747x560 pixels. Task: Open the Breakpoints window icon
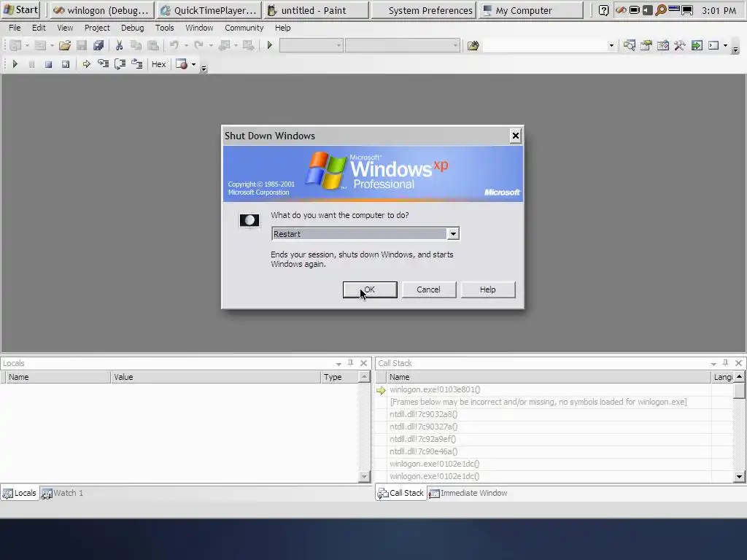tap(182, 64)
